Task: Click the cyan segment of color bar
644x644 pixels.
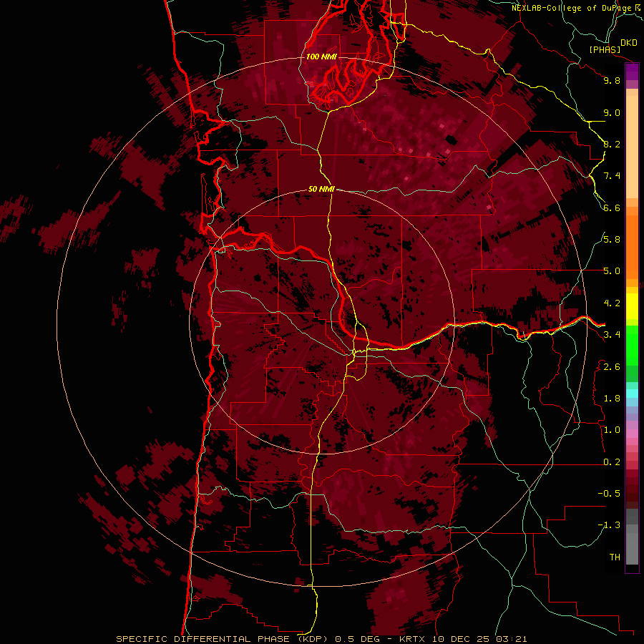Action: click(632, 394)
